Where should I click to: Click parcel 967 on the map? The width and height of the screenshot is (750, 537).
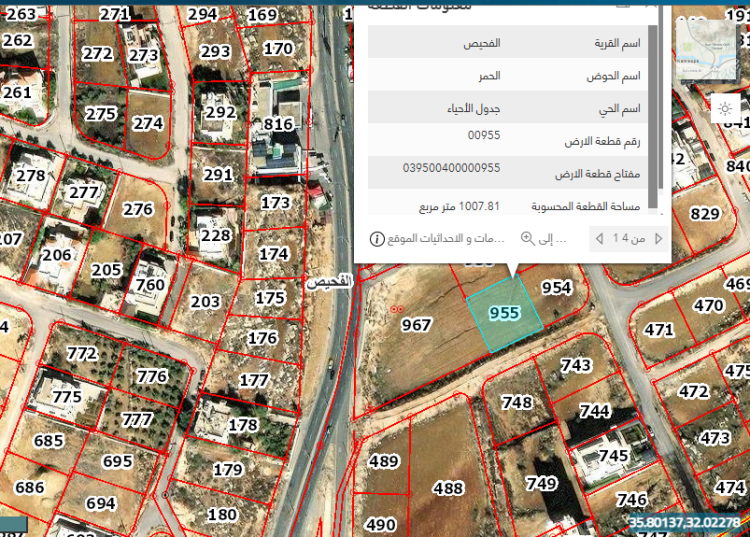416,325
